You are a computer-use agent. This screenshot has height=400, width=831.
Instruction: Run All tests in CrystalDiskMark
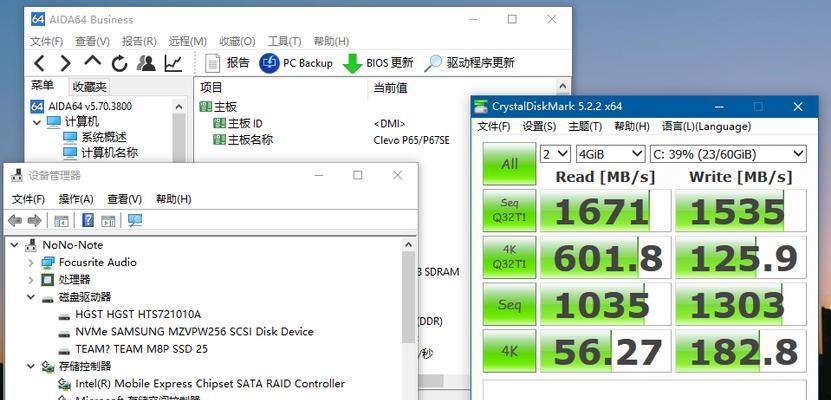(509, 163)
